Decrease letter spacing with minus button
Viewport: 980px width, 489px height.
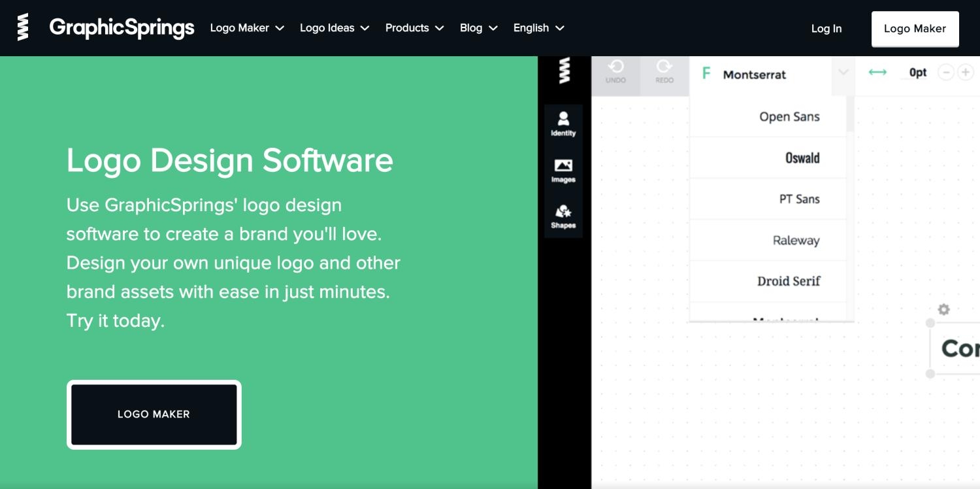point(945,73)
